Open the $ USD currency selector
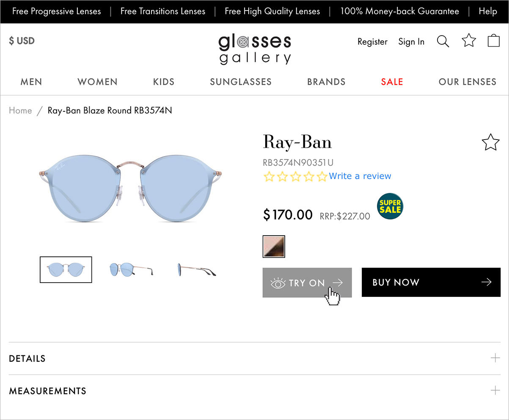Viewport: 509px width, 420px height. pos(22,41)
